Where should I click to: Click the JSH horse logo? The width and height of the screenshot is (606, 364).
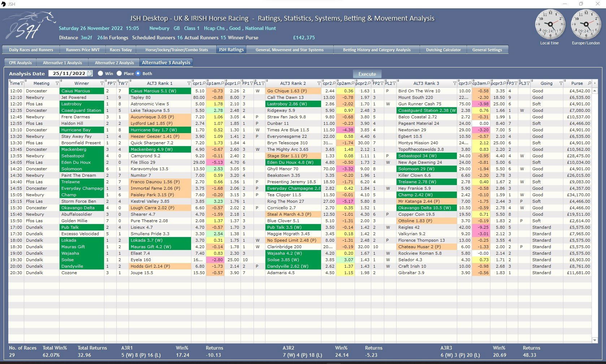[29, 25]
